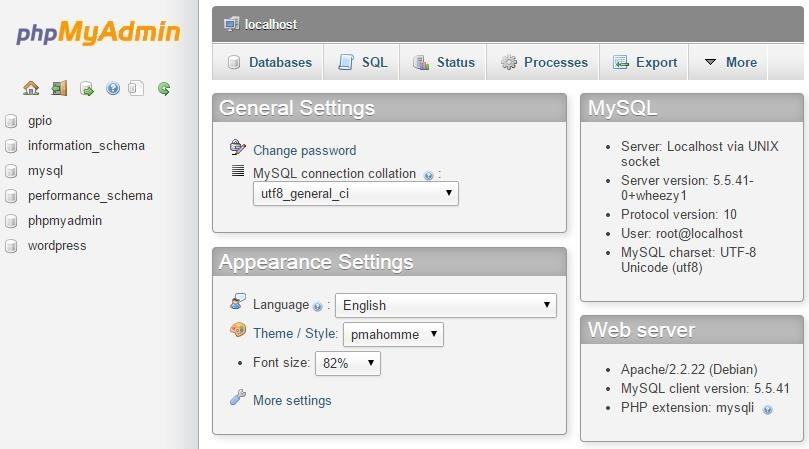Open the Language dropdown set to English
The image size is (809, 449).
pos(445,305)
